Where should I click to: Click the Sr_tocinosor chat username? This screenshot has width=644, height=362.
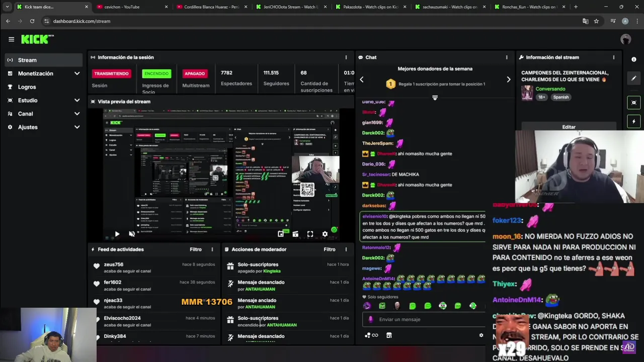(x=375, y=174)
